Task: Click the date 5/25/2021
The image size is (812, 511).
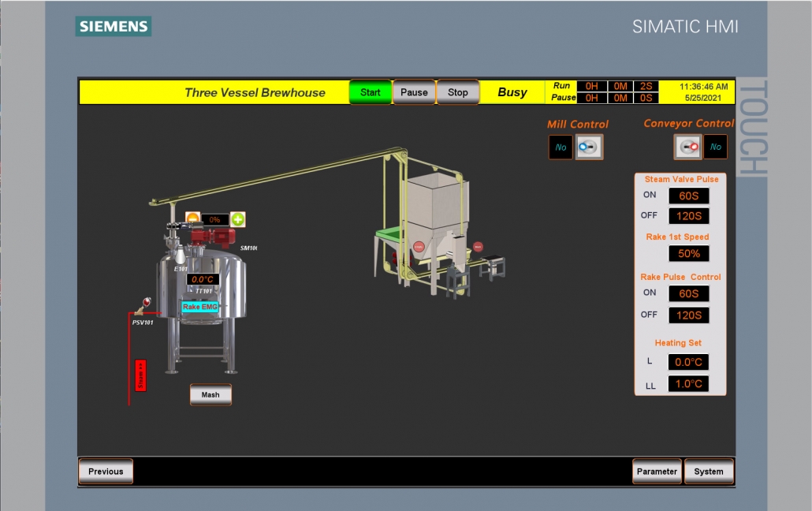Action: coord(702,98)
